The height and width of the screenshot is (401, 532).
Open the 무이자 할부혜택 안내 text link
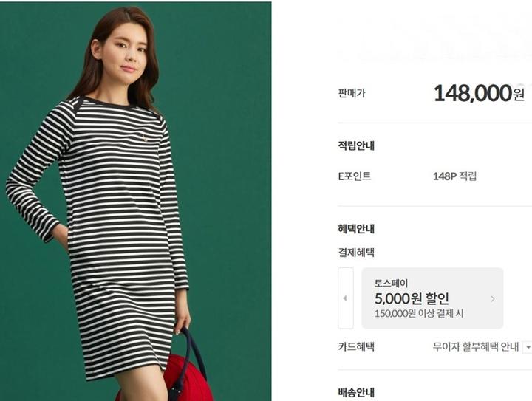[x=476, y=347]
